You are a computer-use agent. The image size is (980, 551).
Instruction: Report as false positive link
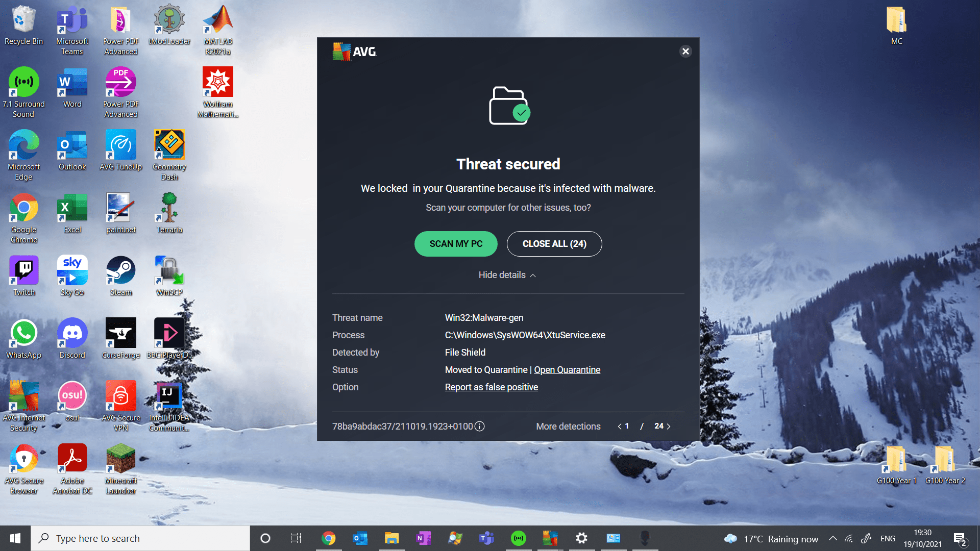(x=492, y=387)
